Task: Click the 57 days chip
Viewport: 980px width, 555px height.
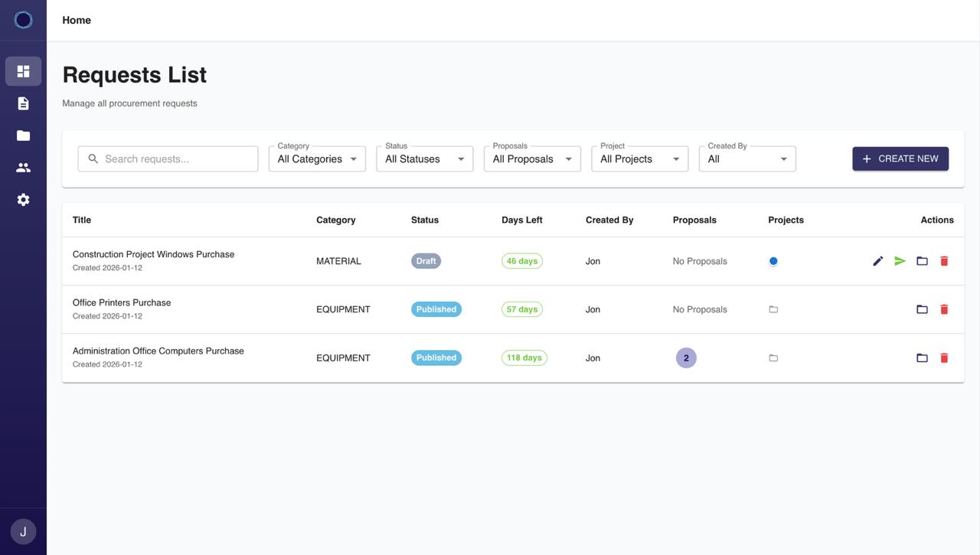Action: (x=522, y=309)
